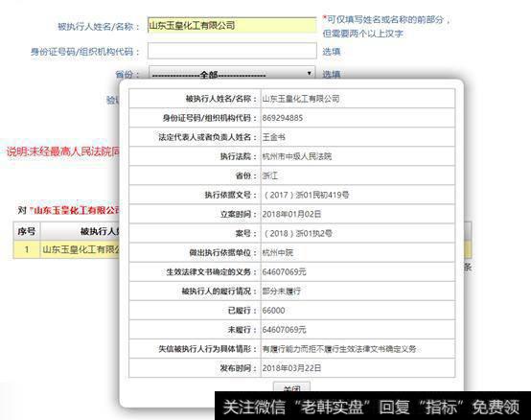Click the empty 身份证号码/组织机构代码 input field

coord(232,51)
